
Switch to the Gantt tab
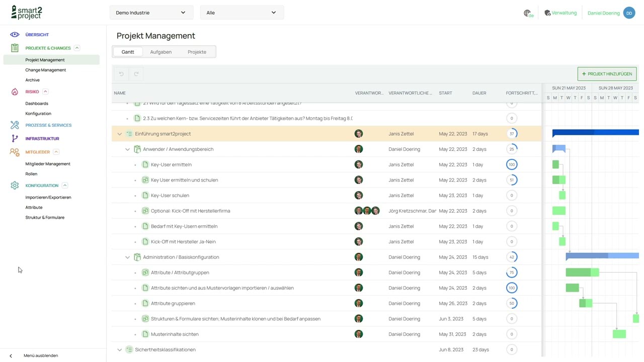coord(128,52)
